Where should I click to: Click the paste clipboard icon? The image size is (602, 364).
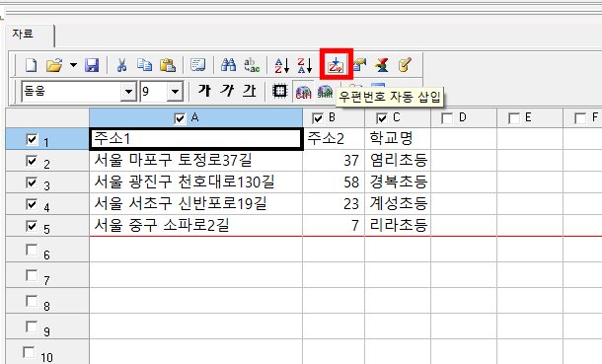coord(168,65)
